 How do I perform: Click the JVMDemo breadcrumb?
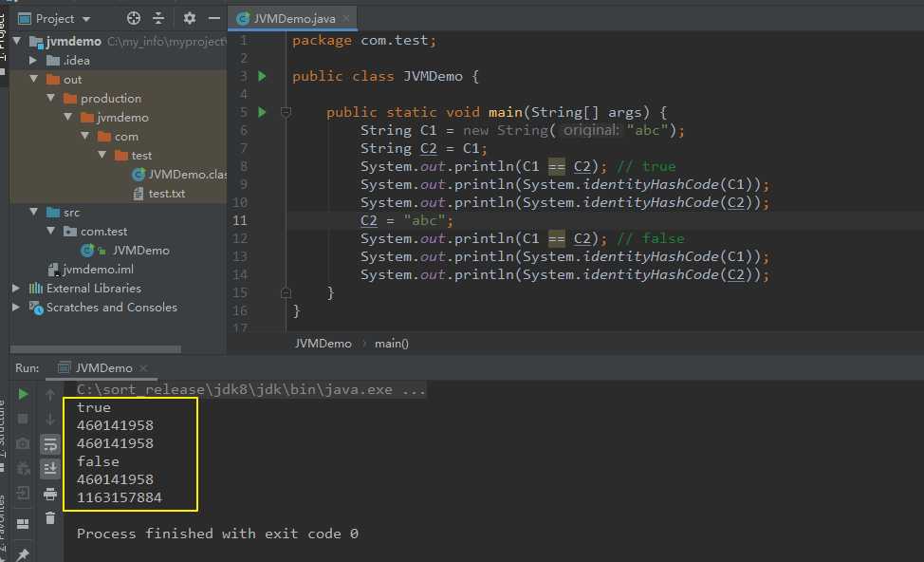pos(323,344)
